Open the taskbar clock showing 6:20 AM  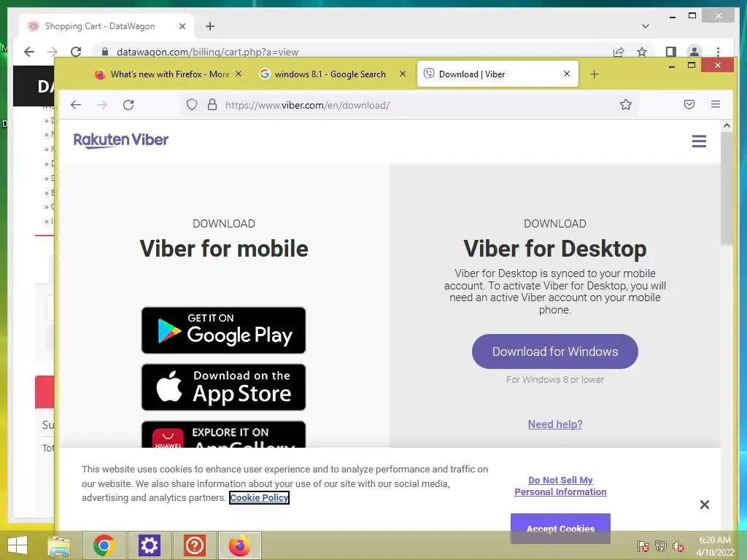click(x=715, y=546)
